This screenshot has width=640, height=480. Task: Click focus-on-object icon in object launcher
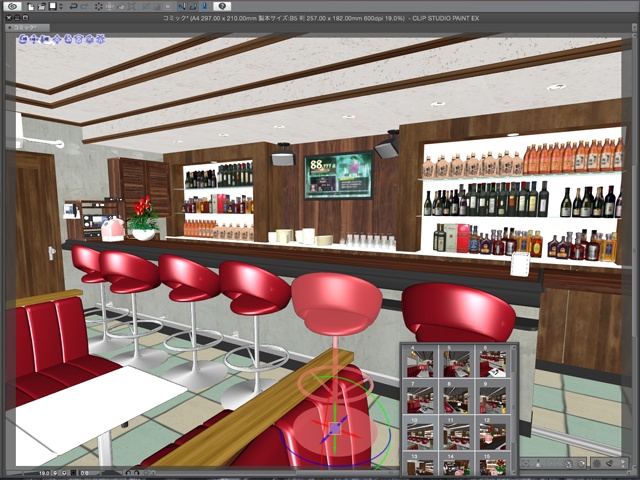coord(526,463)
